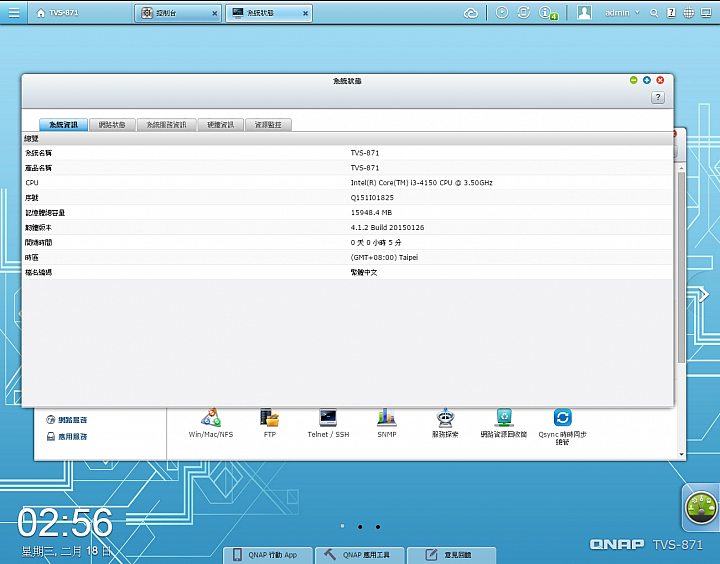Select 應用服務 in control panel sidebar
This screenshot has height=564, width=720.
pyautogui.click(x=67, y=436)
